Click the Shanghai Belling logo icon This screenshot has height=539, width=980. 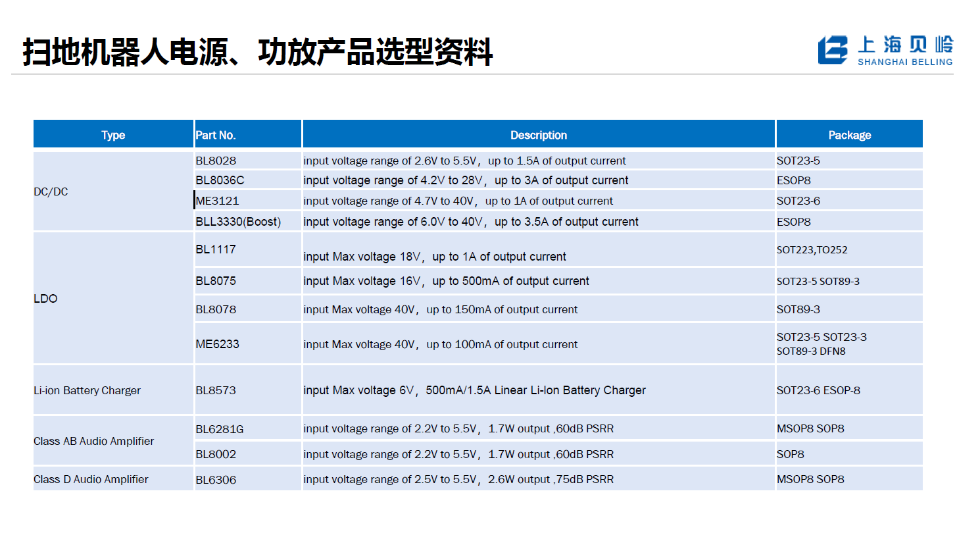point(832,50)
